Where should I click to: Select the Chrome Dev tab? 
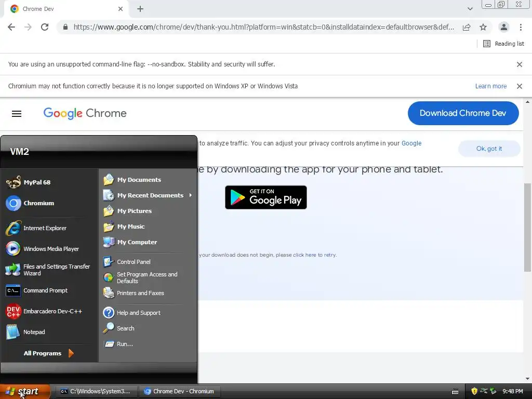66,9
